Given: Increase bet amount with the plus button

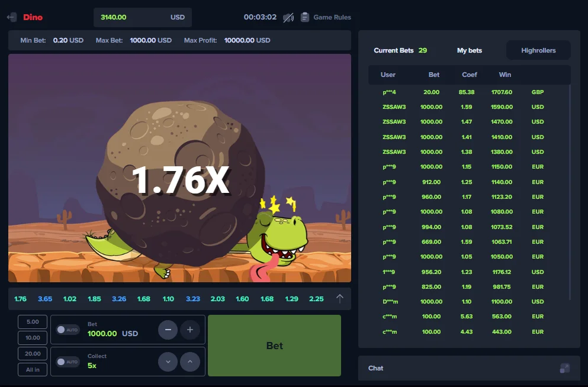Looking at the screenshot, I should [x=190, y=330].
